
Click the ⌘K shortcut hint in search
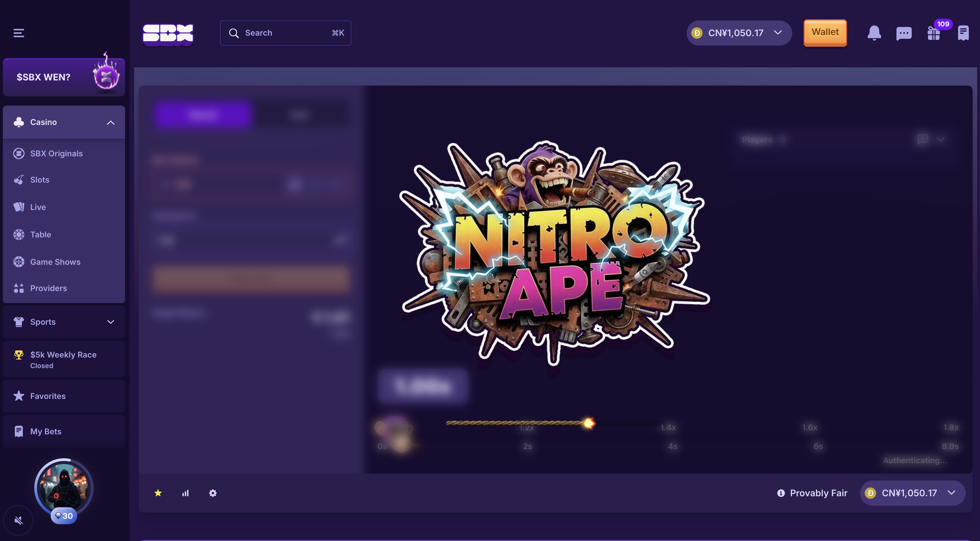338,33
